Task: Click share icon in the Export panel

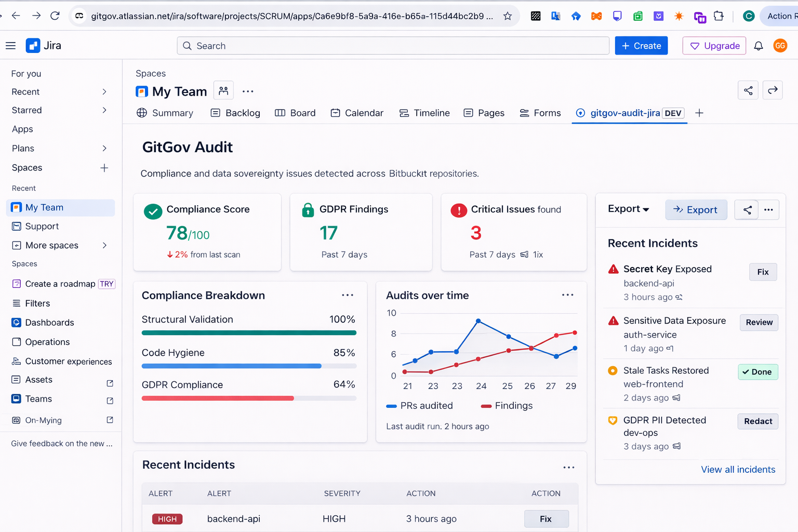Action: pyautogui.click(x=747, y=210)
